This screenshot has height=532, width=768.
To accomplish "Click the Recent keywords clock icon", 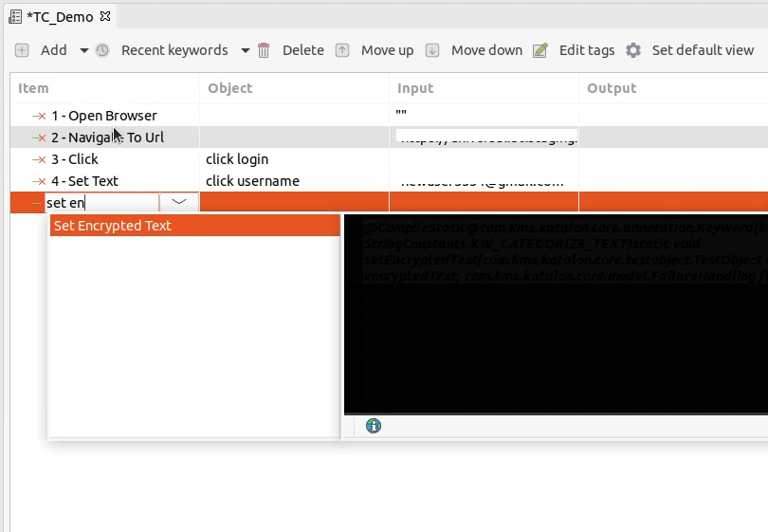I will 102,50.
